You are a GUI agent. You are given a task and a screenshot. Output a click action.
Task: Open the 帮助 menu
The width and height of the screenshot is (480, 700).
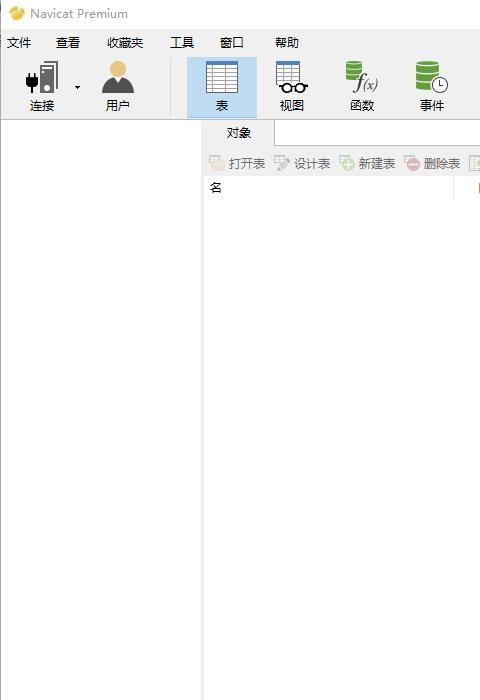(x=287, y=43)
